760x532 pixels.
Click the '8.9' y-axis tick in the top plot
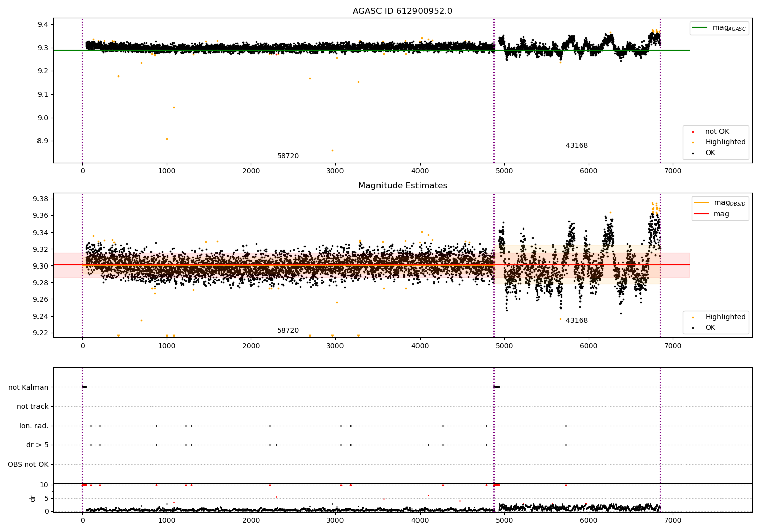tap(43, 141)
